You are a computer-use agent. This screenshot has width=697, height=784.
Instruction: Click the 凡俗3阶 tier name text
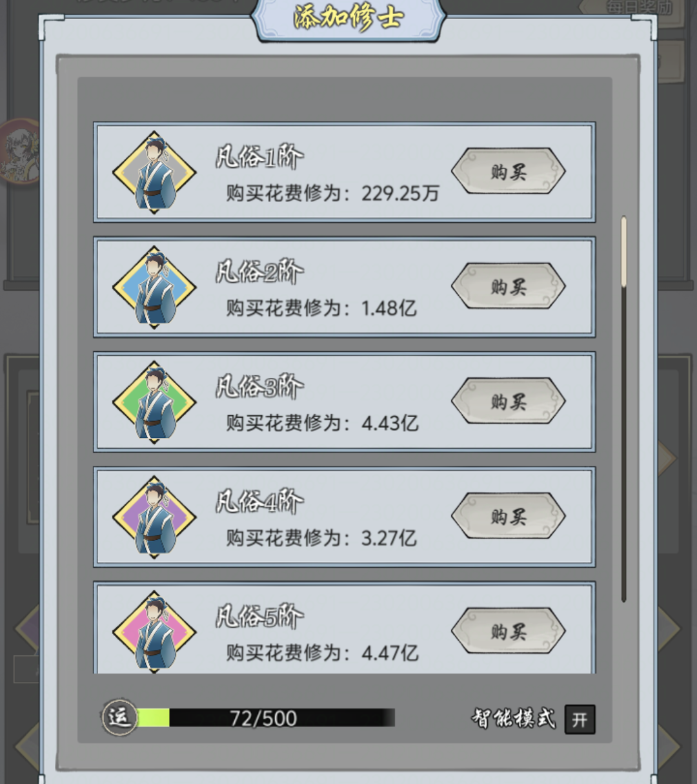click(259, 387)
